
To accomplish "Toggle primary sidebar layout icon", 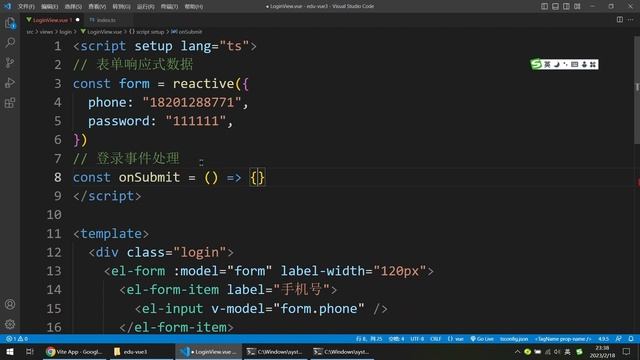I will [544, 6].
